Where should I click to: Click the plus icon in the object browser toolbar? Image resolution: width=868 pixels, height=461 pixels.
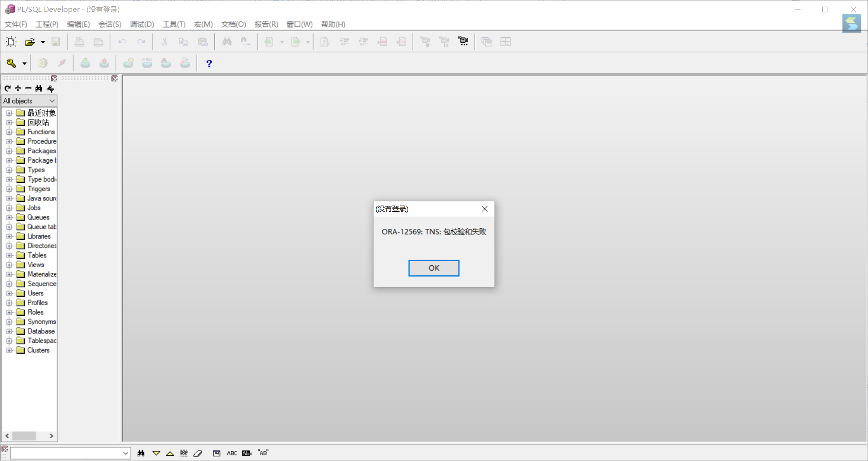[18, 88]
